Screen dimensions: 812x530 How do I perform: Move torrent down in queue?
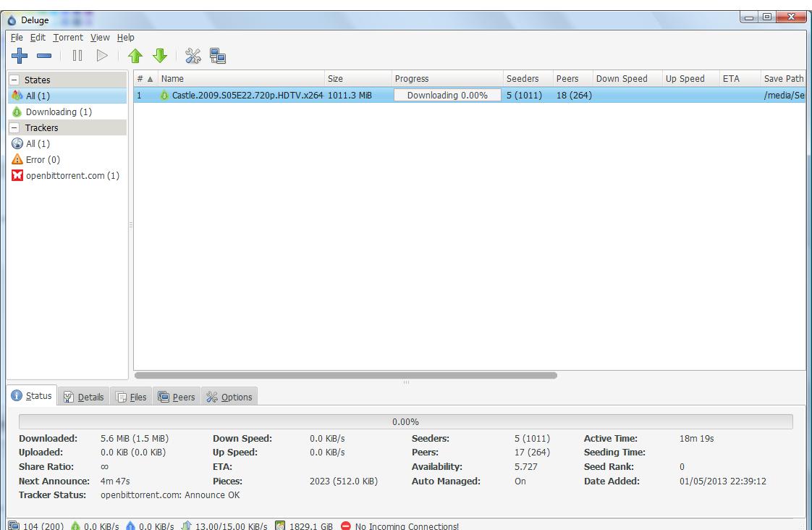click(x=160, y=56)
